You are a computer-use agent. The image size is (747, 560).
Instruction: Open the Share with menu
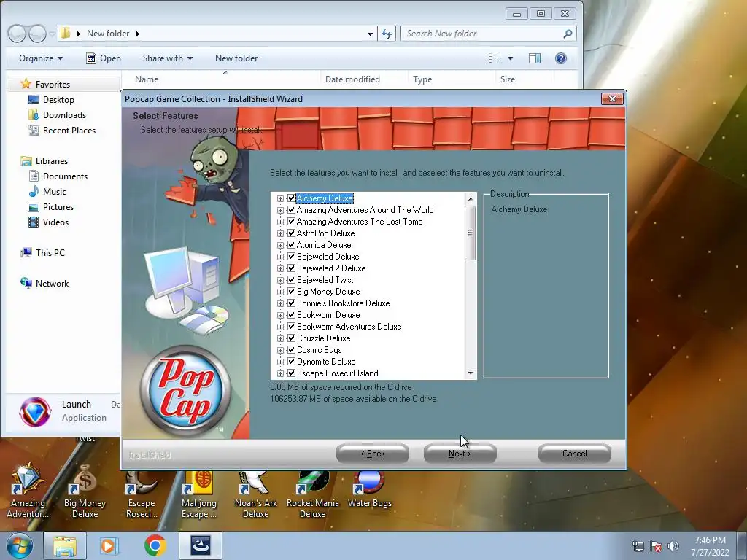[168, 58]
